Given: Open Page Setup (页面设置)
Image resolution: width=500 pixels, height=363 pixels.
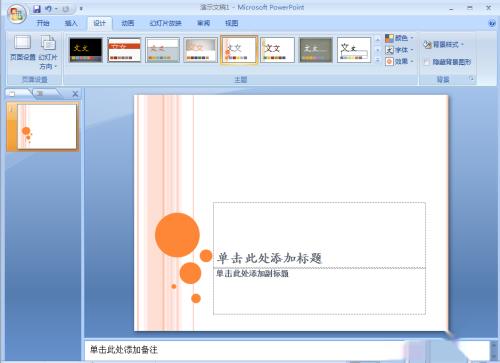Looking at the screenshot, I should tap(22, 48).
